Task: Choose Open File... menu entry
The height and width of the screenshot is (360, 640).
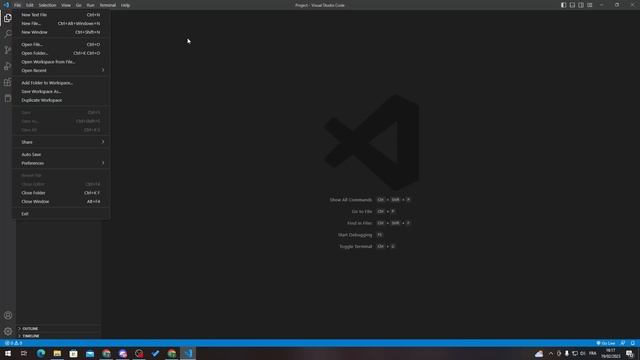Action: click(61, 44)
